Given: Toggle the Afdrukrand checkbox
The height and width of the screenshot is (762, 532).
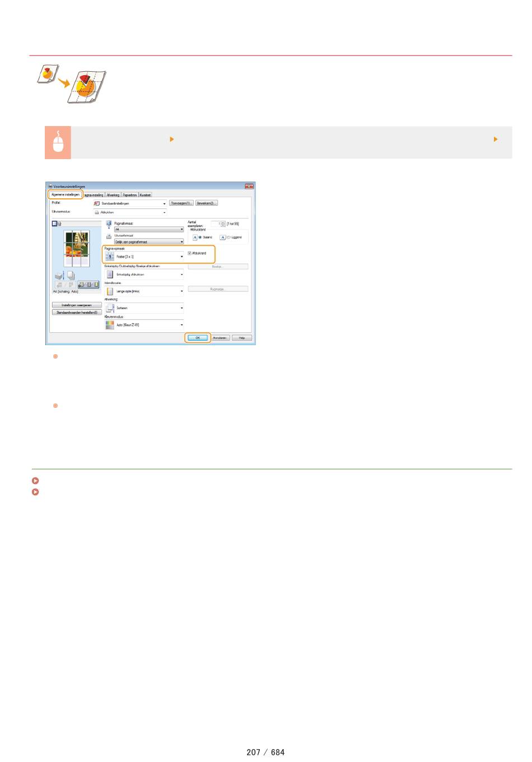Looking at the screenshot, I should pyautogui.click(x=190, y=253).
